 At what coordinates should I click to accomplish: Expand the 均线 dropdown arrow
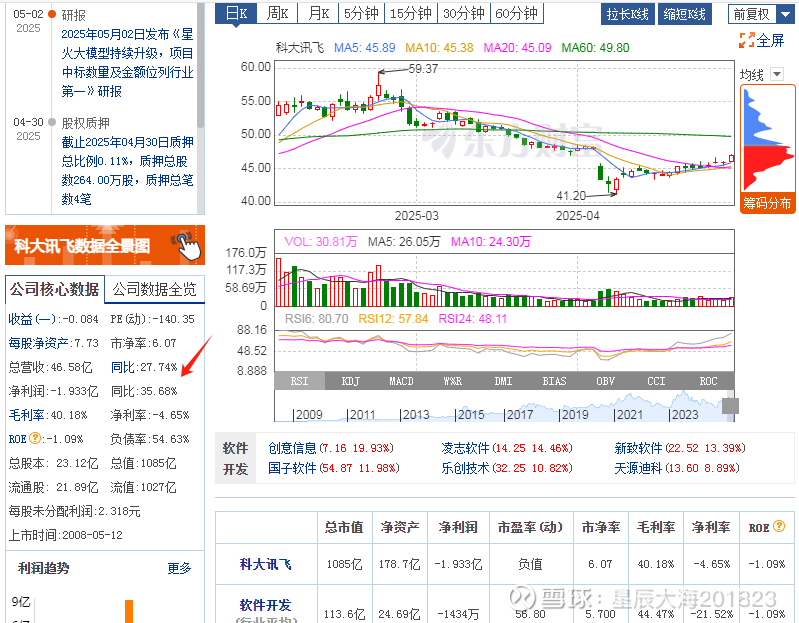(777, 74)
